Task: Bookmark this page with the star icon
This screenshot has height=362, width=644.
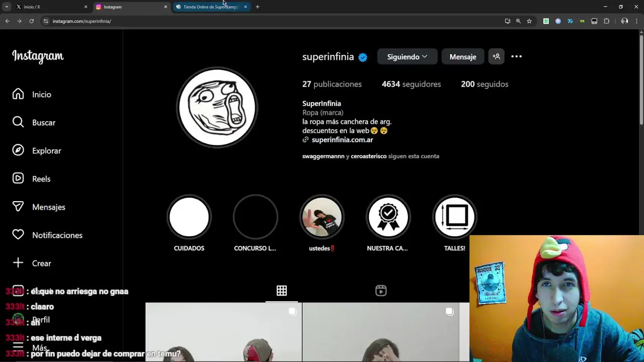Action: pyautogui.click(x=529, y=21)
